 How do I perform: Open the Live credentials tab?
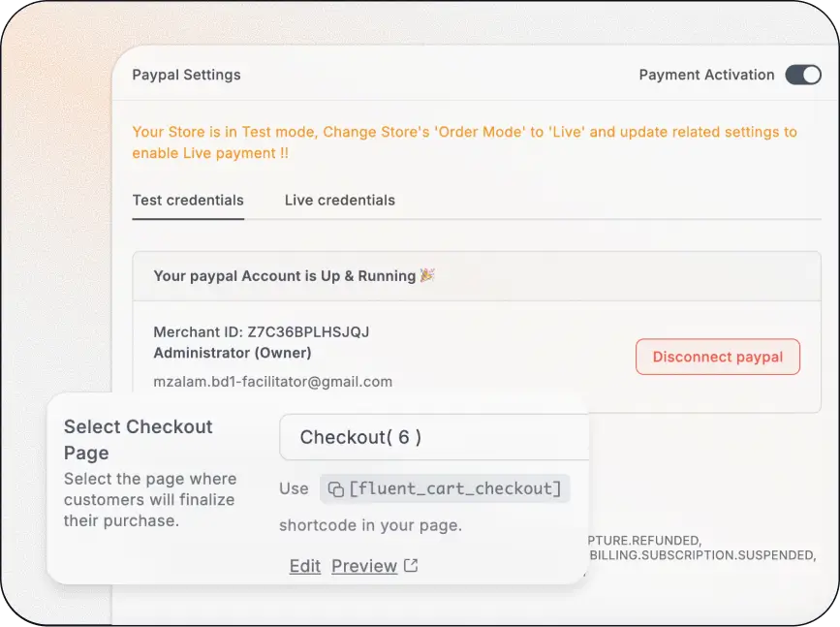click(340, 200)
